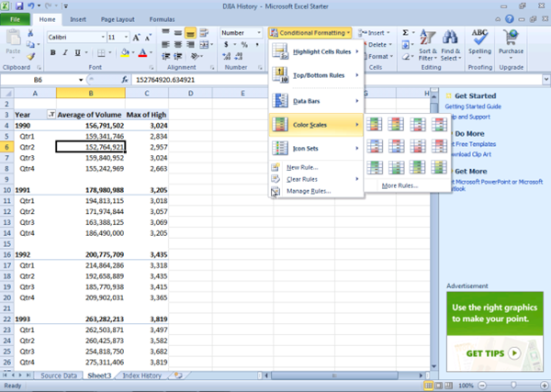Toggle Italic formatting in Font group
This screenshot has height=392, width=551.
(x=65, y=52)
